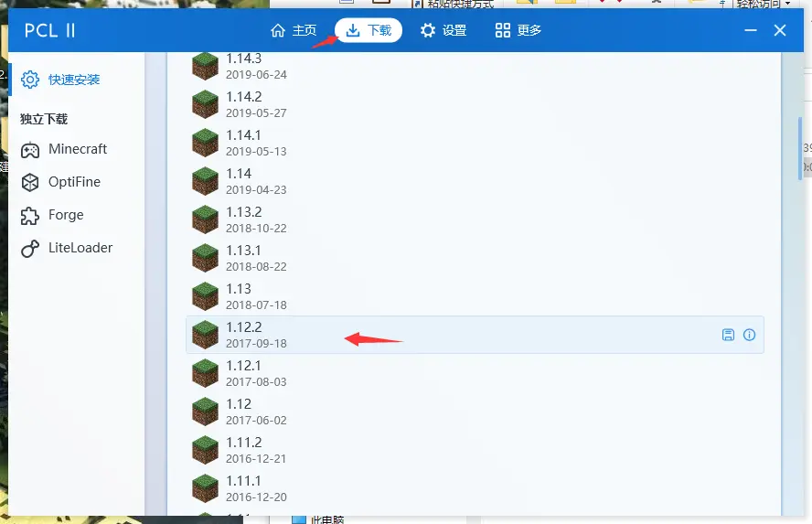Image resolution: width=812 pixels, height=524 pixels.
Task: Click grass block icon for 1.11.2
Action: tap(205, 450)
